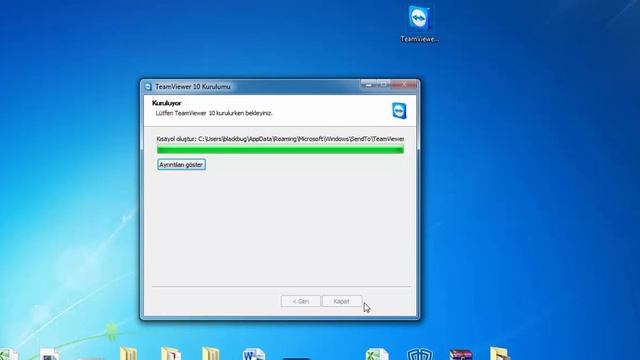Select the blue shield icon on desktop
Screen dimensions: 640x360
(x=420, y=354)
